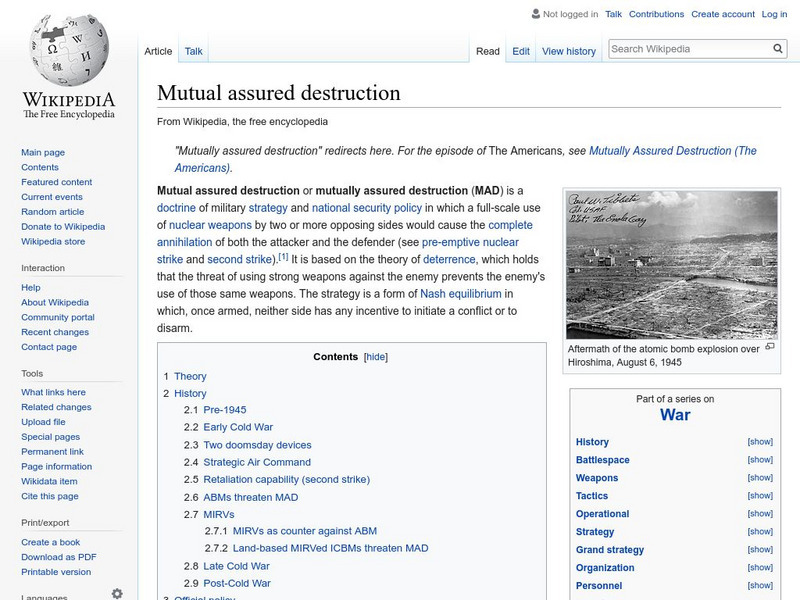This screenshot has height=600, width=800.
Task: Open the View history tab
Action: [x=569, y=51]
